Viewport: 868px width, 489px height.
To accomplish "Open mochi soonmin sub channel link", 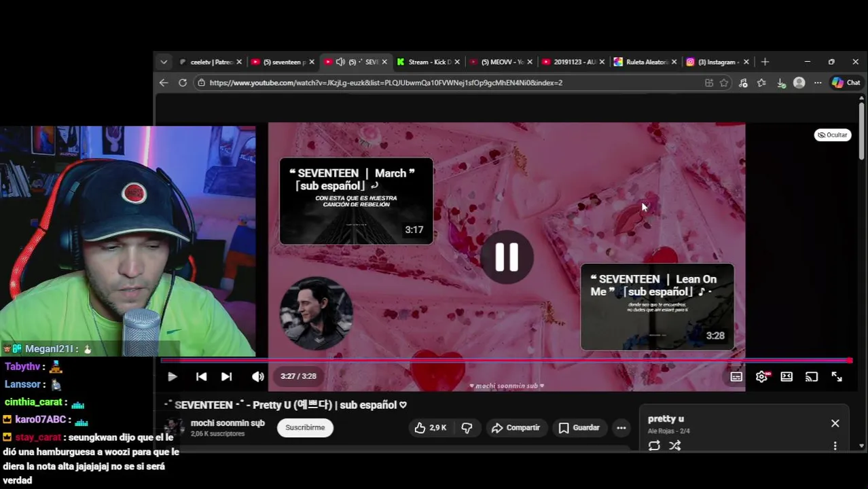I will tap(228, 423).
